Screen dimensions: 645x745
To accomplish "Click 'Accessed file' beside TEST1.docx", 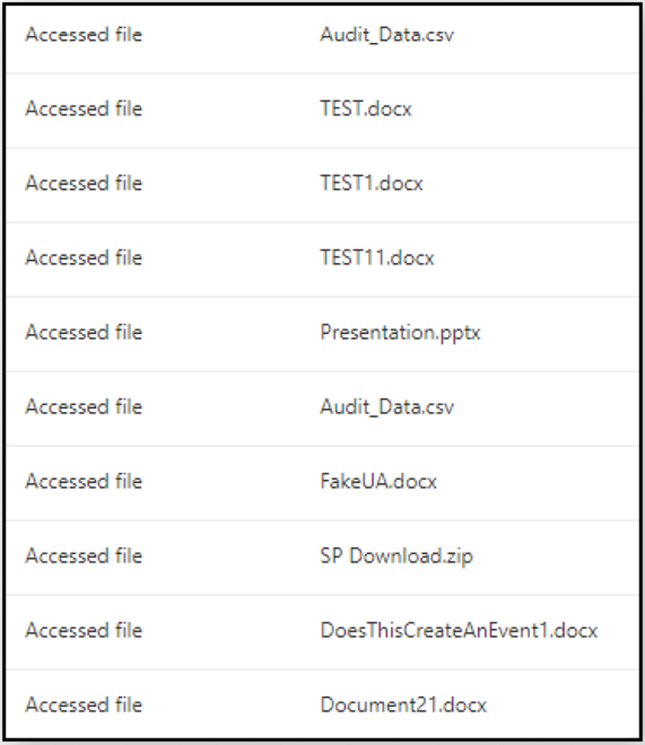I will click(x=84, y=183).
